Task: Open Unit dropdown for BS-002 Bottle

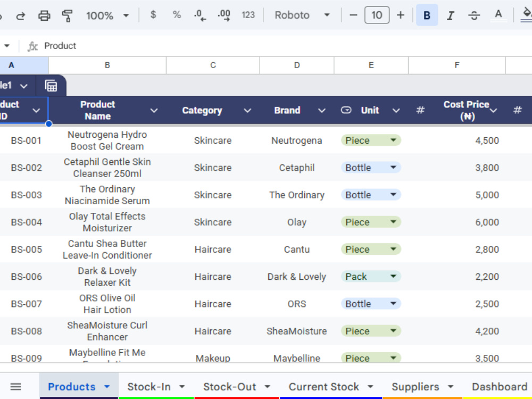Action: click(x=393, y=167)
